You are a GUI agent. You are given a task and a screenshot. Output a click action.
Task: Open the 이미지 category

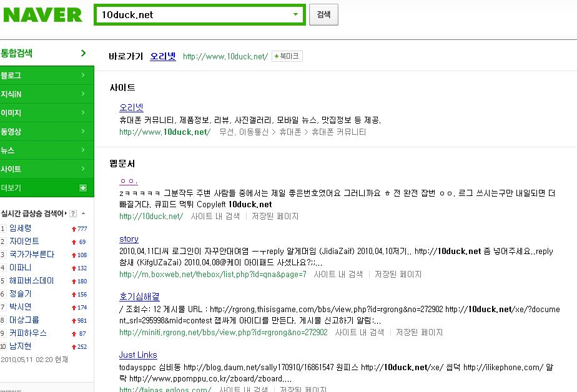47,113
